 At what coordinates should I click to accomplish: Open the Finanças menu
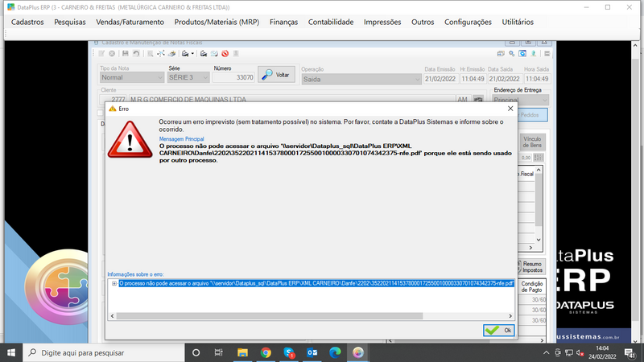(x=284, y=23)
